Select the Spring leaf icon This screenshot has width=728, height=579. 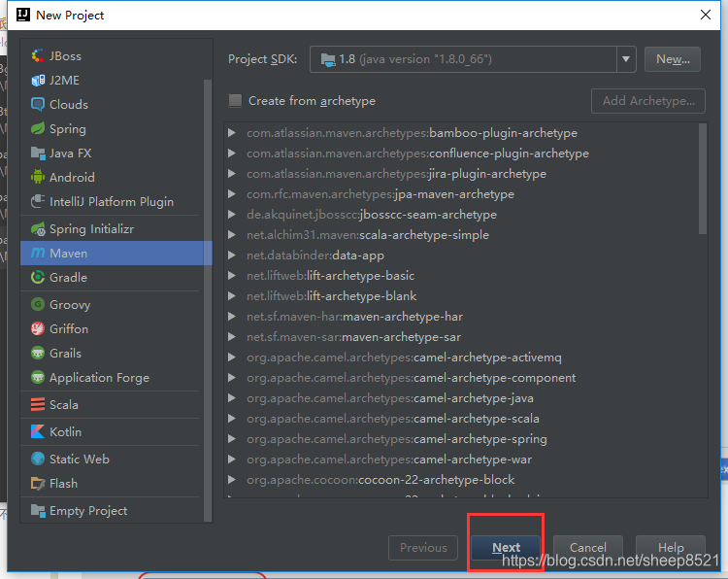coord(38,128)
